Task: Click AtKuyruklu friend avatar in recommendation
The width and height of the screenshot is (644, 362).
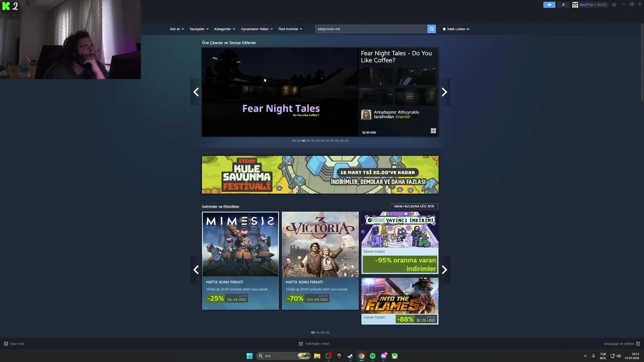Action: 366,115
